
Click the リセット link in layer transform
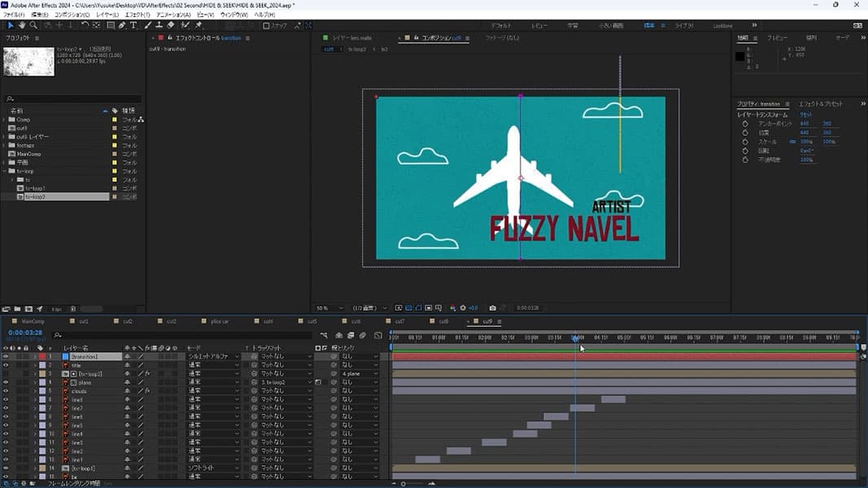806,115
